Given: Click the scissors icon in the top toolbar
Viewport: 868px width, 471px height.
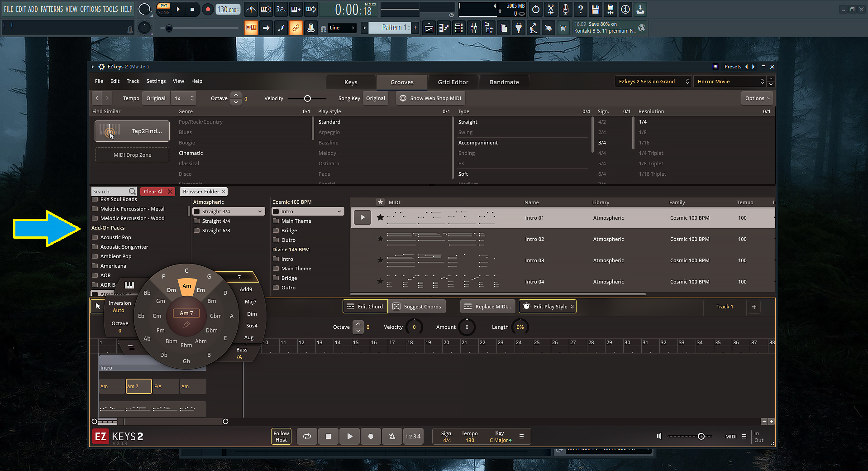Looking at the screenshot, I should [x=551, y=9].
